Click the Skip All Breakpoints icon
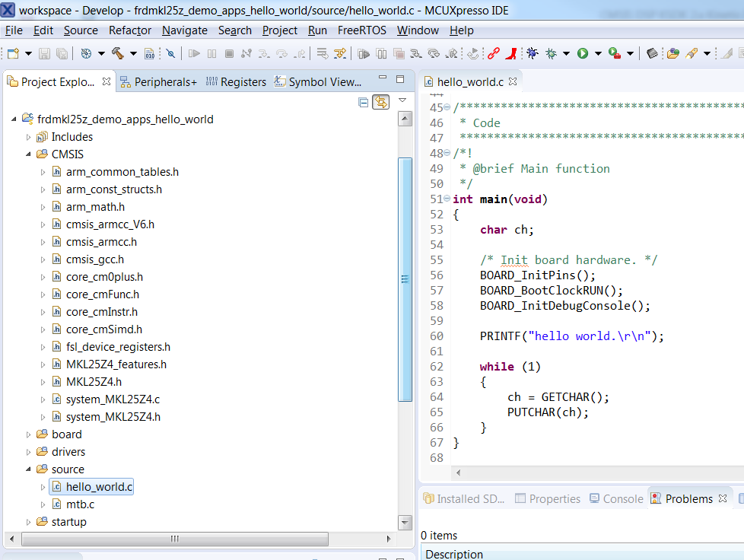Viewport: 744px width, 560px height. (x=171, y=53)
